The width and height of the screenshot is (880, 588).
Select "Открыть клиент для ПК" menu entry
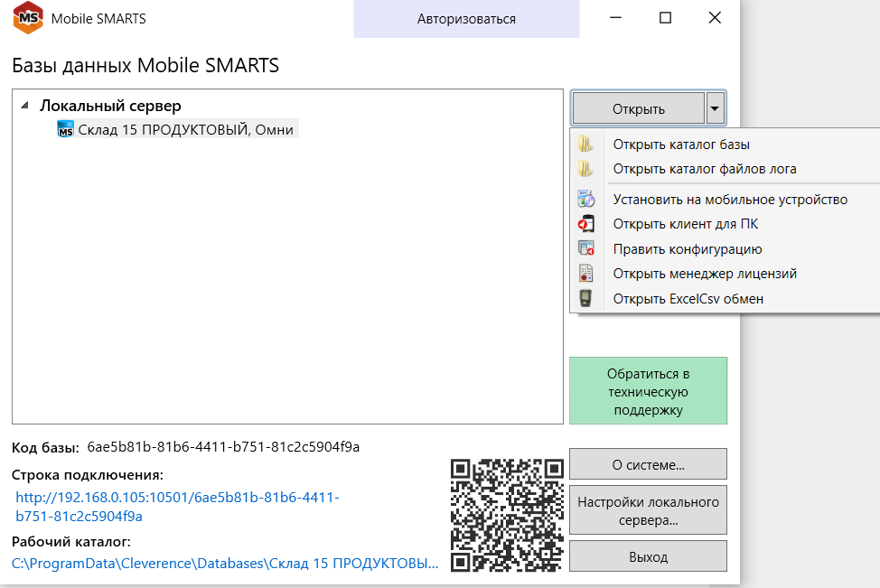click(x=725, y=224)
